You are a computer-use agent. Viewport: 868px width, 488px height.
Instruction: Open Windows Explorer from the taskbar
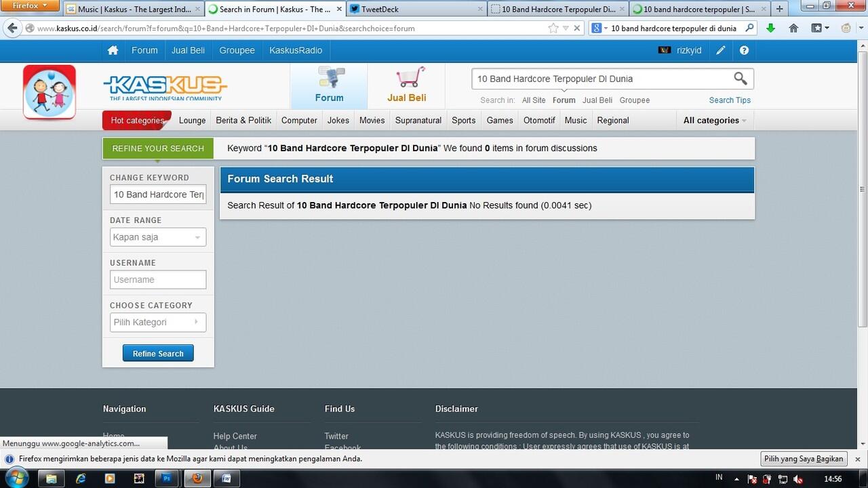pos(51,479)
